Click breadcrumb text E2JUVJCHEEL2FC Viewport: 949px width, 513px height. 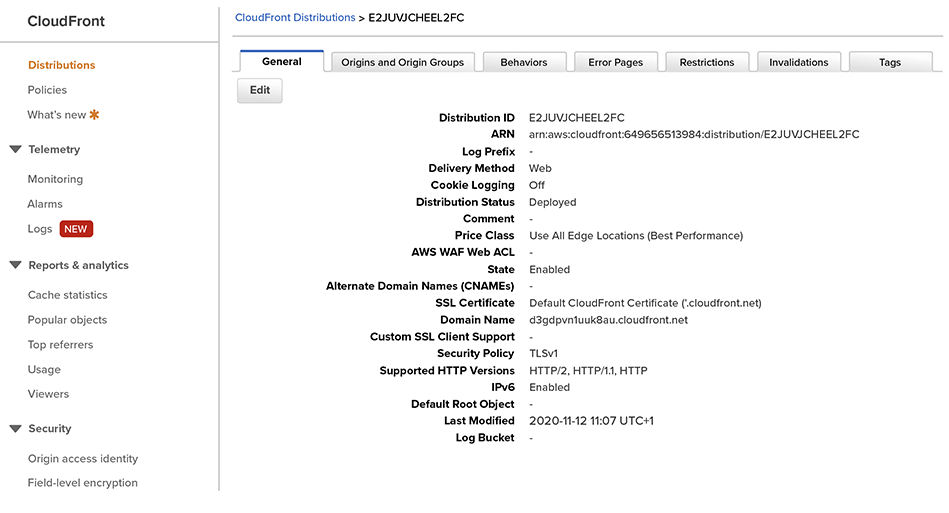coord(416,18)
